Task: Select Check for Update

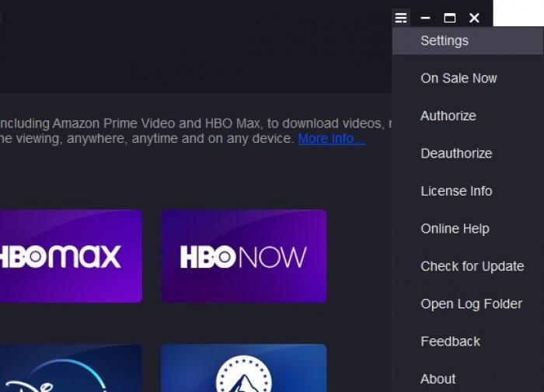Action: pos(468,266)
